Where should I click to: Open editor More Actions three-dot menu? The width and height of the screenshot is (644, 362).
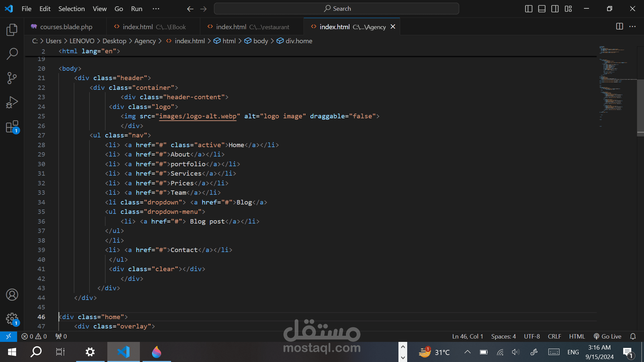tap(633, 26)
